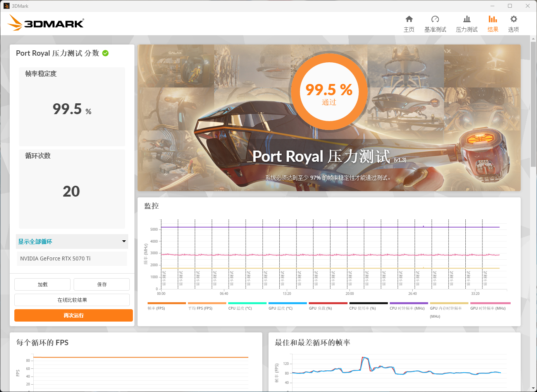Screen dimensions: 537x392
Task: Click the 每个循环的 FPS heading
Action: click(x=42, y=342)
